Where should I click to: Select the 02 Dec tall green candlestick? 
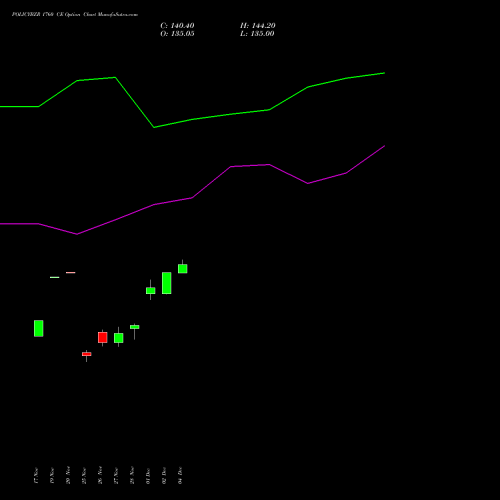pyautogui.click(x=167, y=283)
